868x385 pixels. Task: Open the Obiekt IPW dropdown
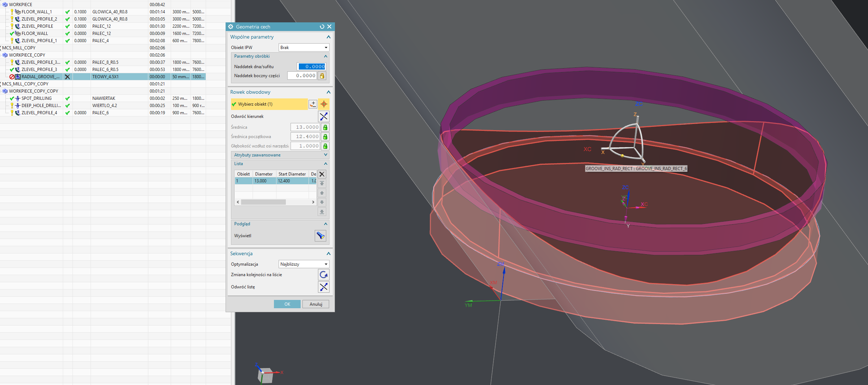click(304, 48)
